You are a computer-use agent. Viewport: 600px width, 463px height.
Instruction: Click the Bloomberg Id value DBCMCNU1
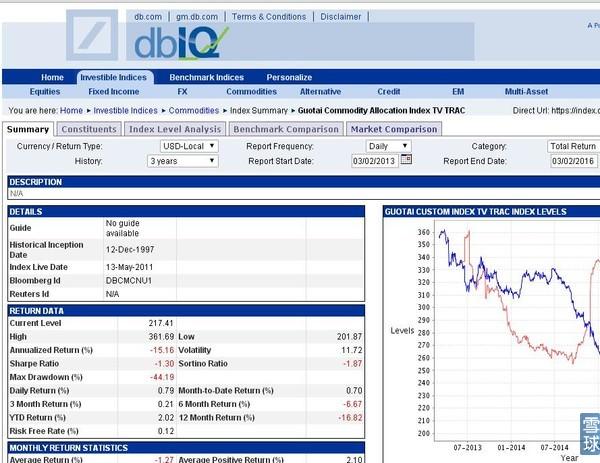[129, 281]
